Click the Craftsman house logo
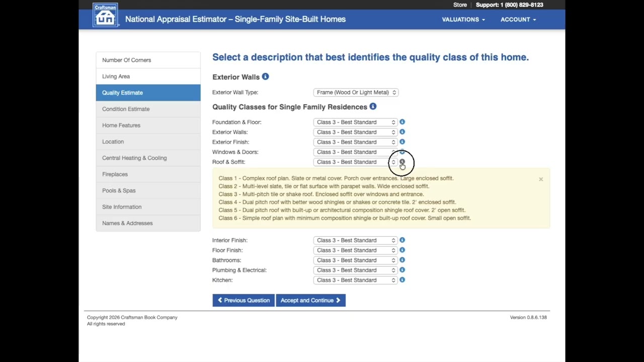 pos(105,15)
